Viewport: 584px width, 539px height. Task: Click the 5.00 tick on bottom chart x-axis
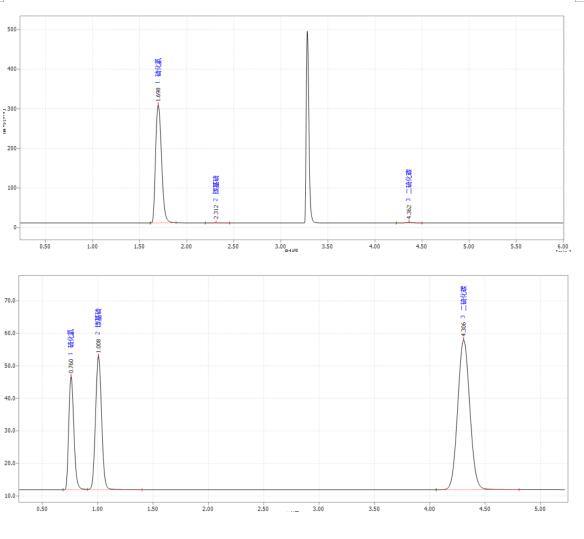point(540,509)
